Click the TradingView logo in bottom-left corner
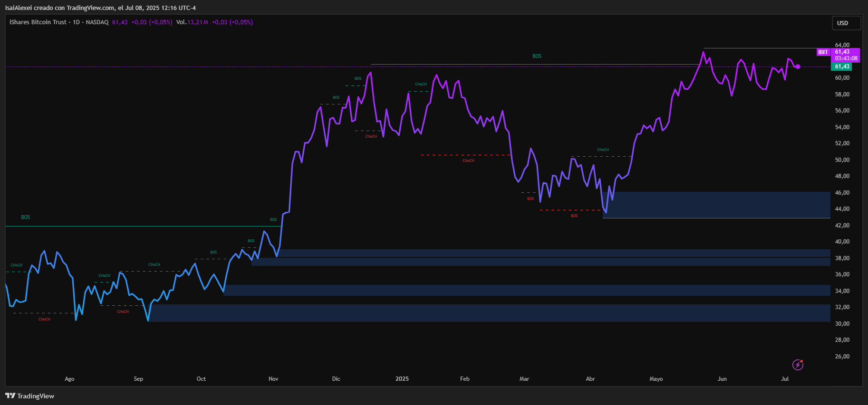 [x=29, y=396]
